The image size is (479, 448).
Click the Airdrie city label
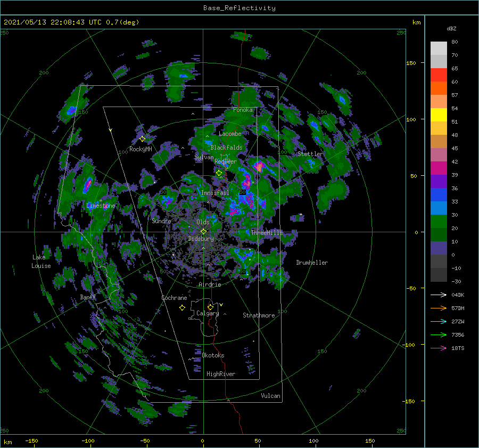click(210, 284)
